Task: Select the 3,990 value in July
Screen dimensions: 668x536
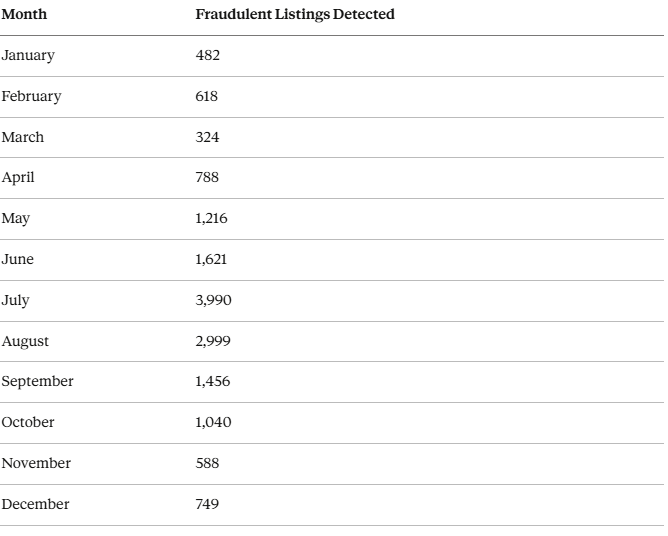Action: [x=213, y=300]
